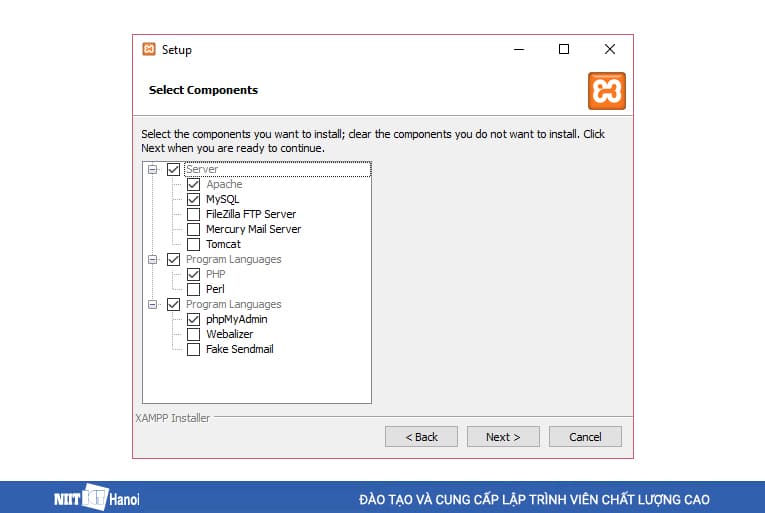Go to the previous step with Back

click(x=421, y=437)
